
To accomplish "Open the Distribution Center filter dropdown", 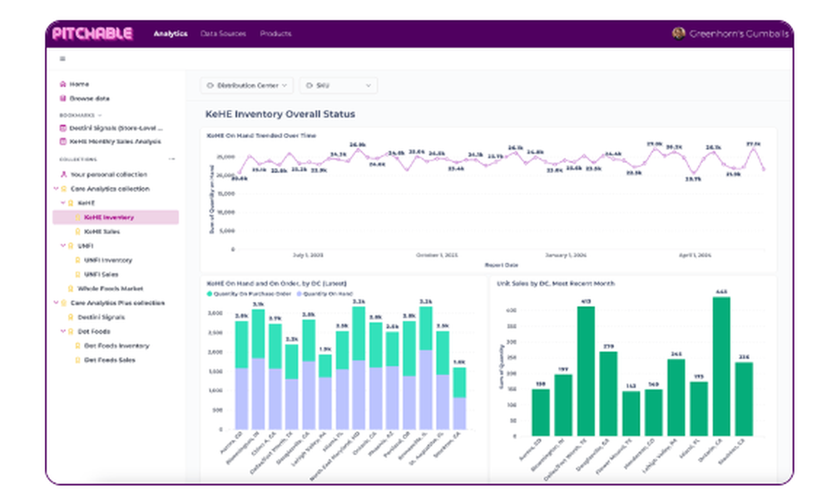I will (247, 86).
